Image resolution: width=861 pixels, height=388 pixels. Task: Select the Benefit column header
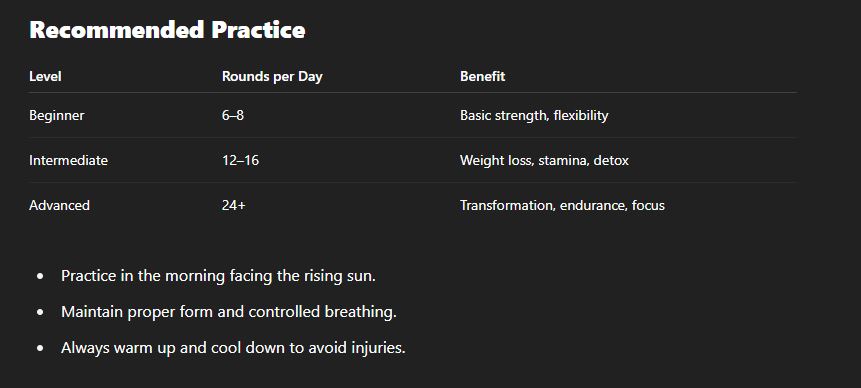point(482,76)
